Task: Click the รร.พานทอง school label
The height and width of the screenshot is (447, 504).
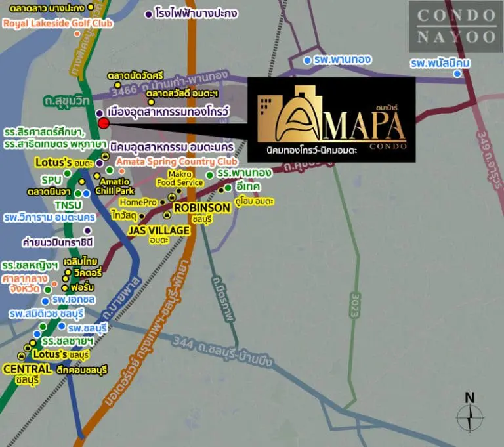Action: [244, 173]
